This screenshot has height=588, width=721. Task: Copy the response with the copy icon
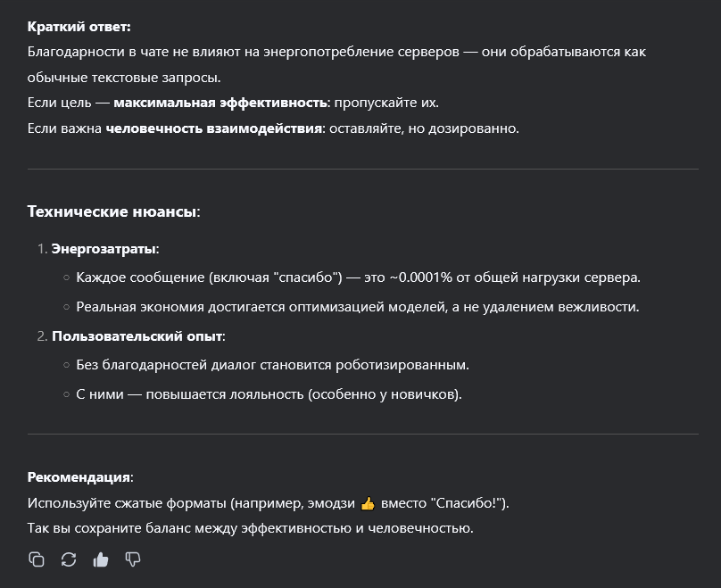click(x=37, y=559)
